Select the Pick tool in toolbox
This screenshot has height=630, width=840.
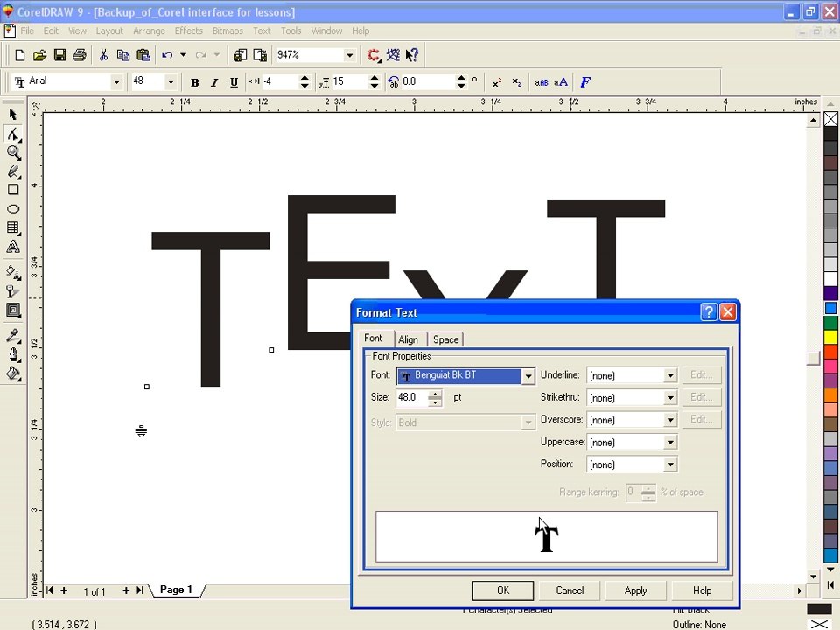[13, 115]
